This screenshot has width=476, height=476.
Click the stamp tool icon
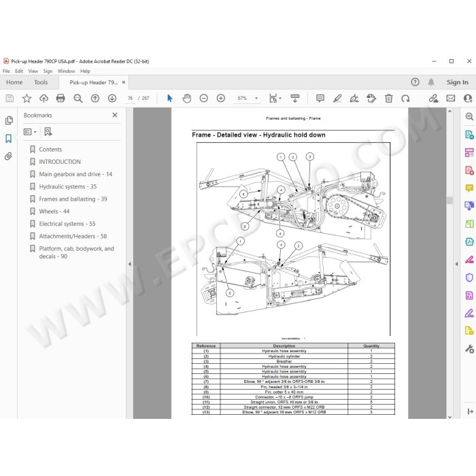(371, 99)
